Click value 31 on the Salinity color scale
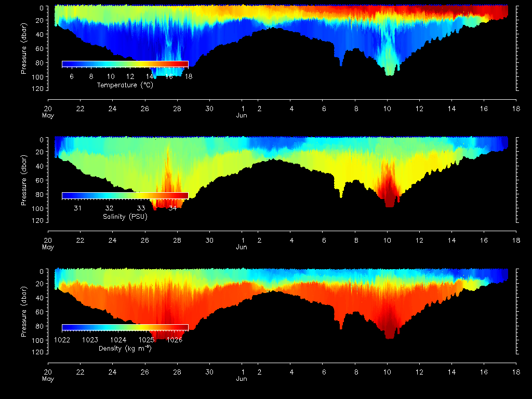The width and height of the screenshot is (532, 399). point(77,208)
